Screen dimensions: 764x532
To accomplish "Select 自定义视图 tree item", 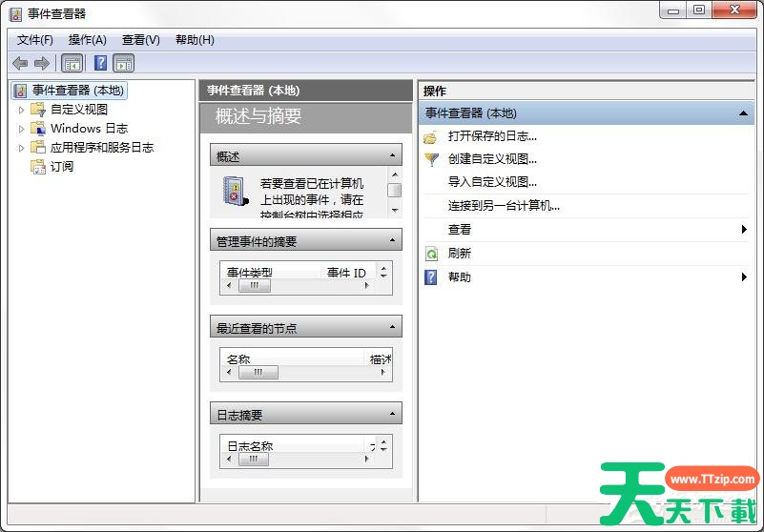I will point(79,110).
